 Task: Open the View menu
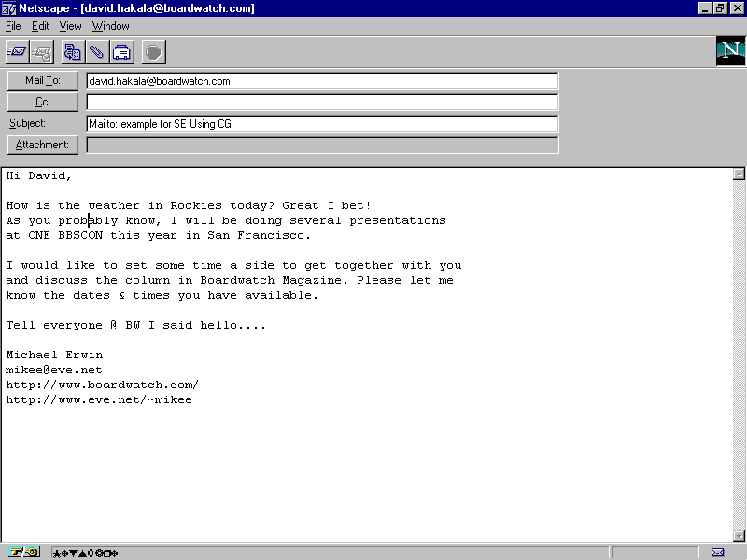[71, 26]
